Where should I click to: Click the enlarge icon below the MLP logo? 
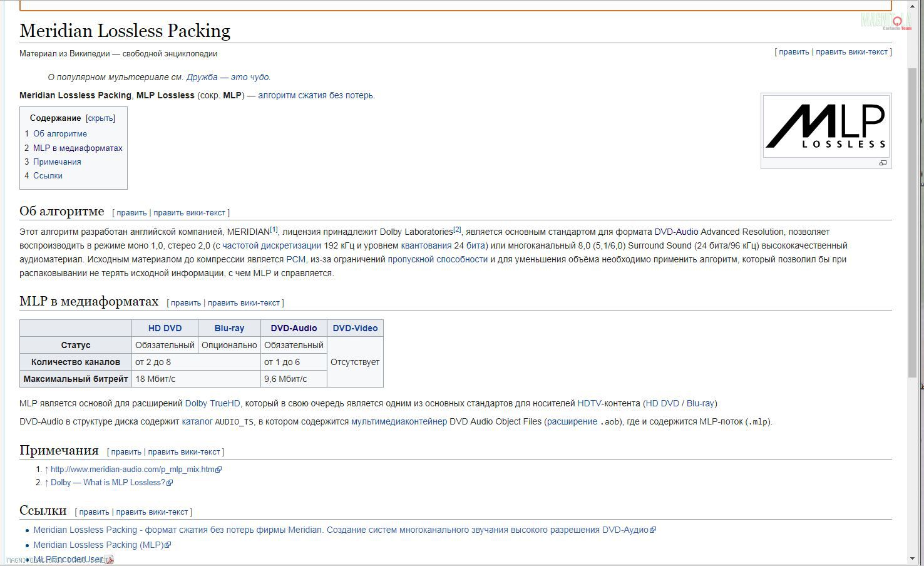pos(883,163)
